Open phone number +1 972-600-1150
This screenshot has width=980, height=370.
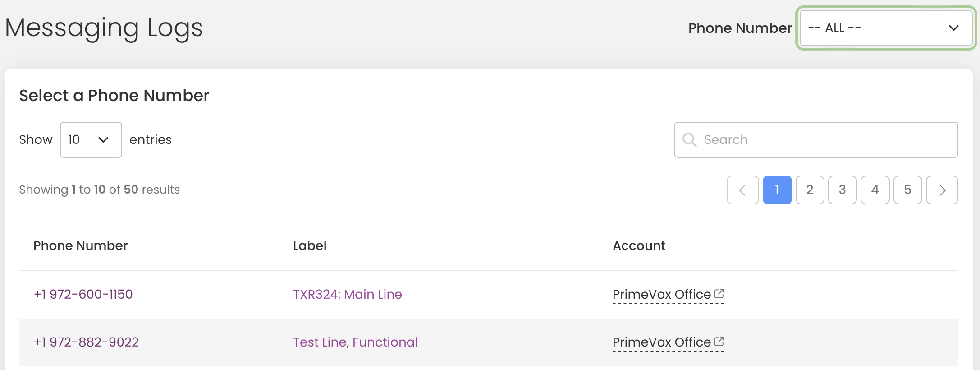(x=83, y=294)
